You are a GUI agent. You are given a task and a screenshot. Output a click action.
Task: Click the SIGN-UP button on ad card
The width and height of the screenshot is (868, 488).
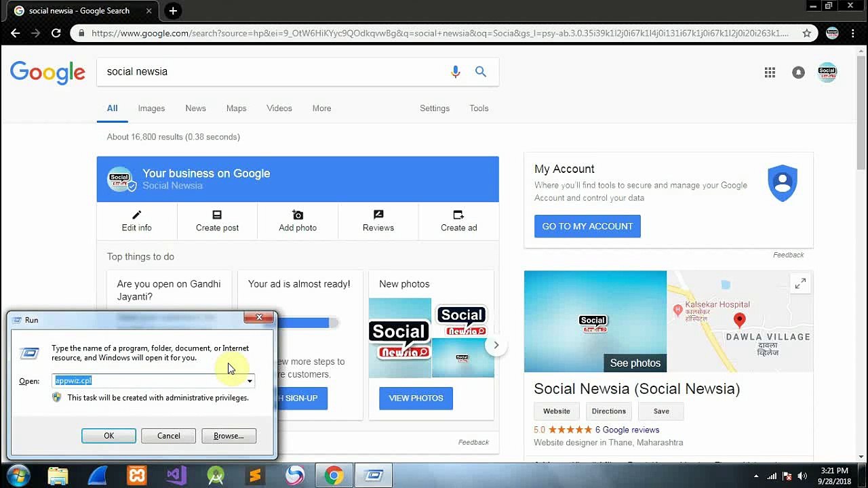pos(301,398)
